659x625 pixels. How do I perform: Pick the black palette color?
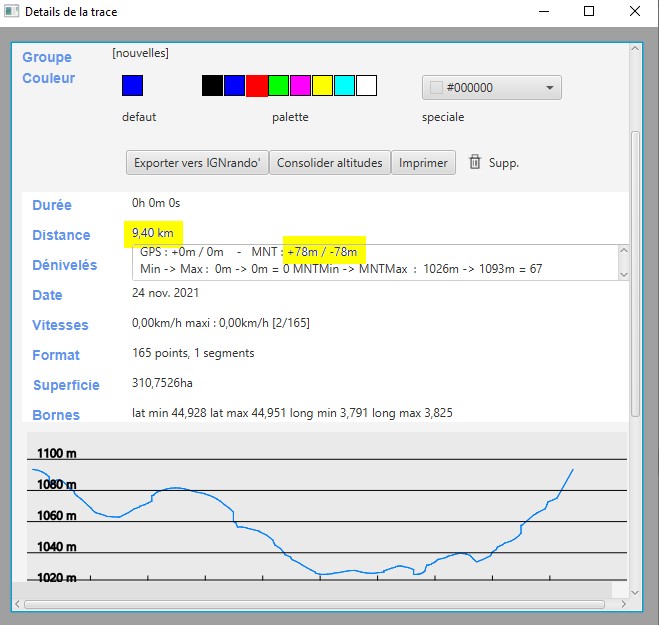pos(212,86)
